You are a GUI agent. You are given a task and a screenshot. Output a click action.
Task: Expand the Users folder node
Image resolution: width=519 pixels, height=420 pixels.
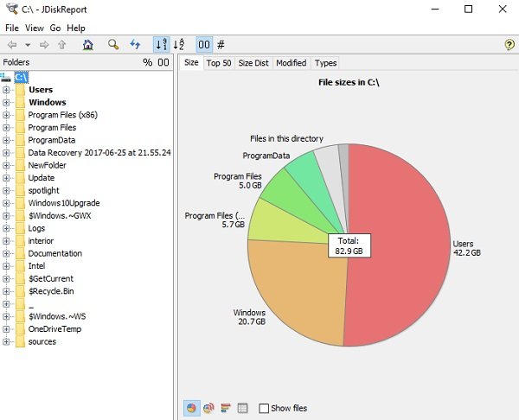click(6, 90)
